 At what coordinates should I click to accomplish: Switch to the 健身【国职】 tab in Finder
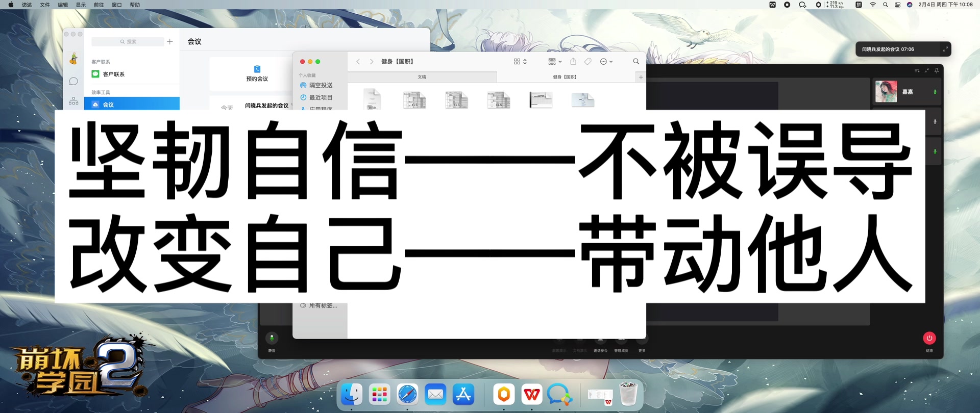[x=565, y=77]
